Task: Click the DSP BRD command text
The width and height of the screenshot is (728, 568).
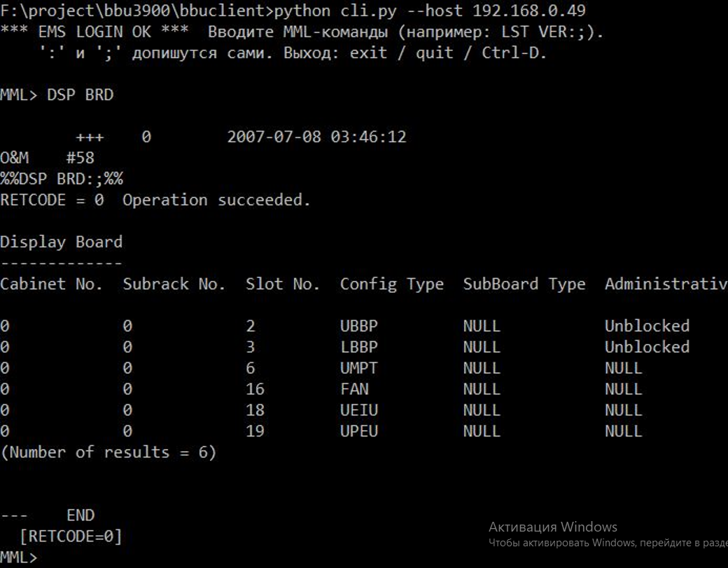Action: pyautogui.click(x=80, y=95)
